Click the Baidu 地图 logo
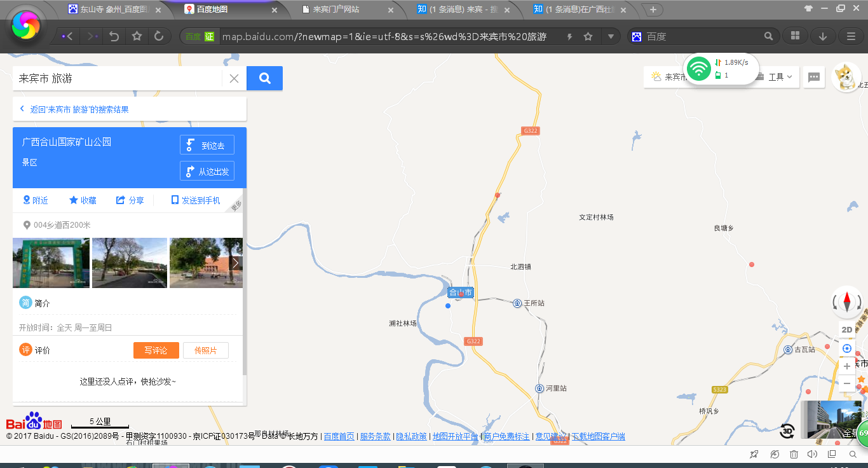 point(34,421)
